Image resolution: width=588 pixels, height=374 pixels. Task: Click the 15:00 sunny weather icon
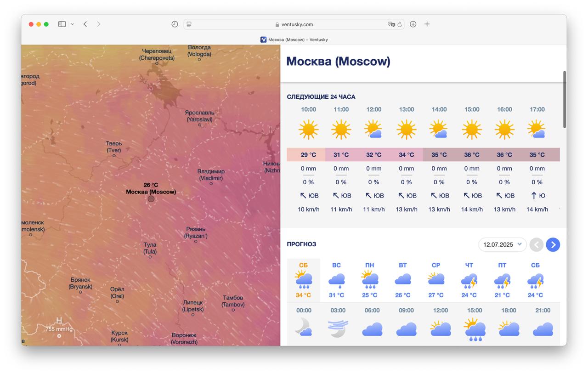click(472, 130)
